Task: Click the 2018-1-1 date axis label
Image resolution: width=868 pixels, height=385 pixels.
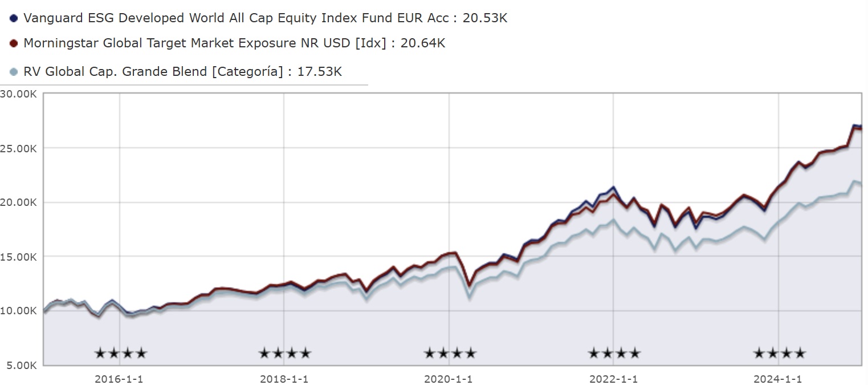Action: pyautogui.click(x=284, y=379)
